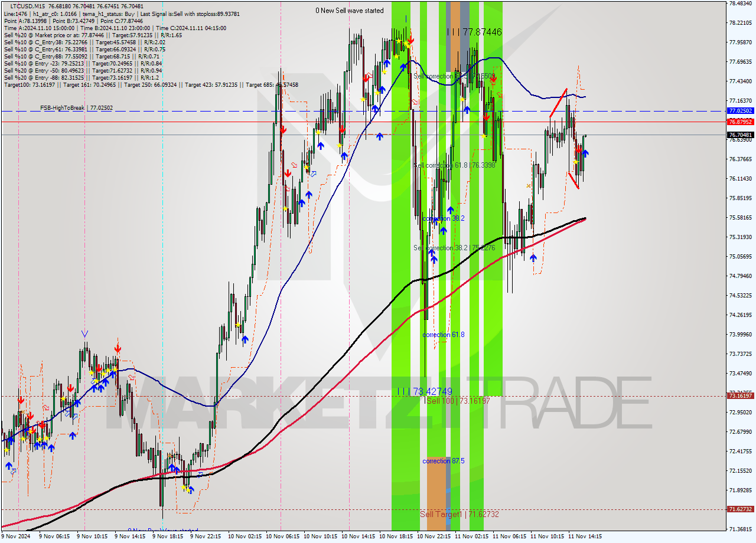This screenshot has height=543, width=756.
Task: Click the red 71.62732 price tag on axis
Action: 741,509
